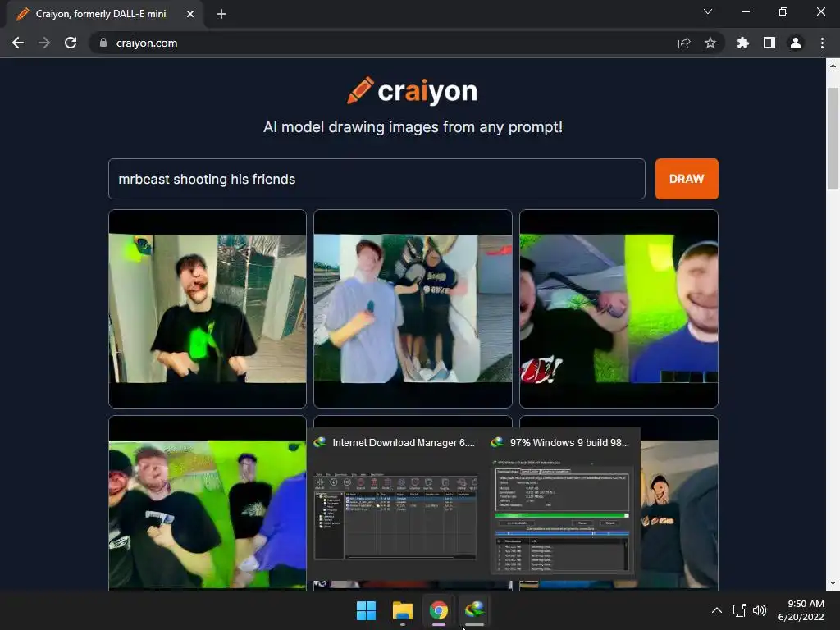
Task: Click the browser forward arrow
Action: tap(44, 43)
